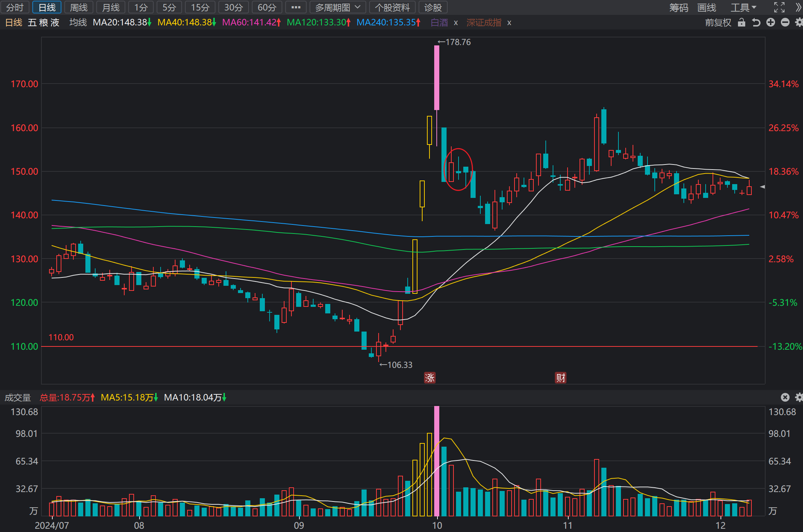The width and height of the screenshot is (803, 532).
Task: Remove the 深证成指 overlay with its x
Action: click(509, 23)
